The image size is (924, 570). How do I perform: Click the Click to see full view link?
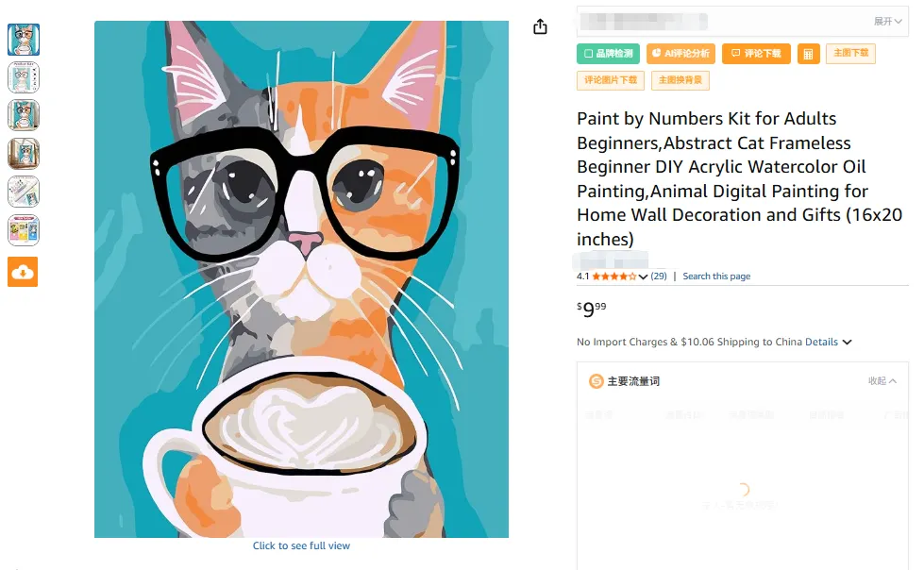pos(301,545)
